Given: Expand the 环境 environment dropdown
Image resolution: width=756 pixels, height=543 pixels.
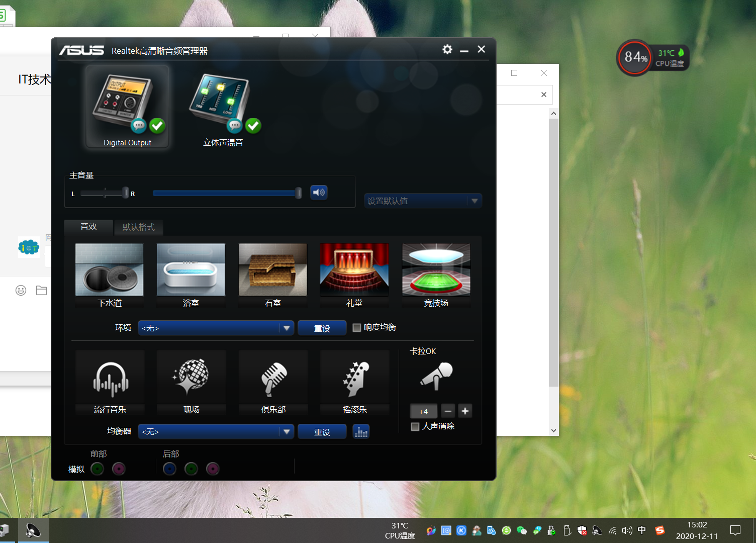Looking at the screenshot, I should coord(287,328).
